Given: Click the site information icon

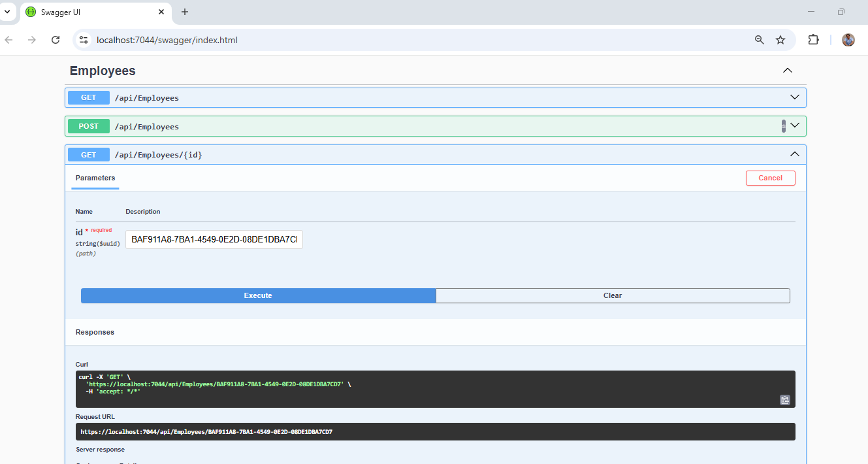Looking at the screenshot, I should [83, 40].
